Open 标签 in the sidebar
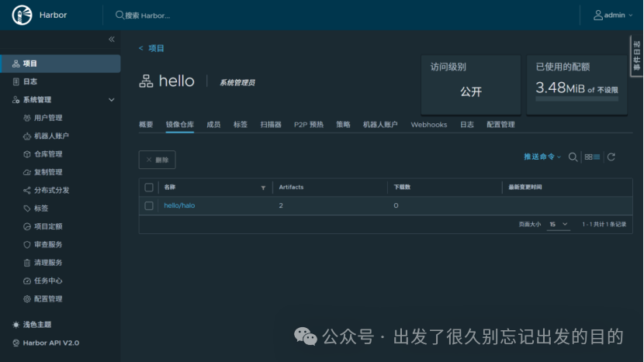This screenshot has height=362, width=644. click(40, 208)
